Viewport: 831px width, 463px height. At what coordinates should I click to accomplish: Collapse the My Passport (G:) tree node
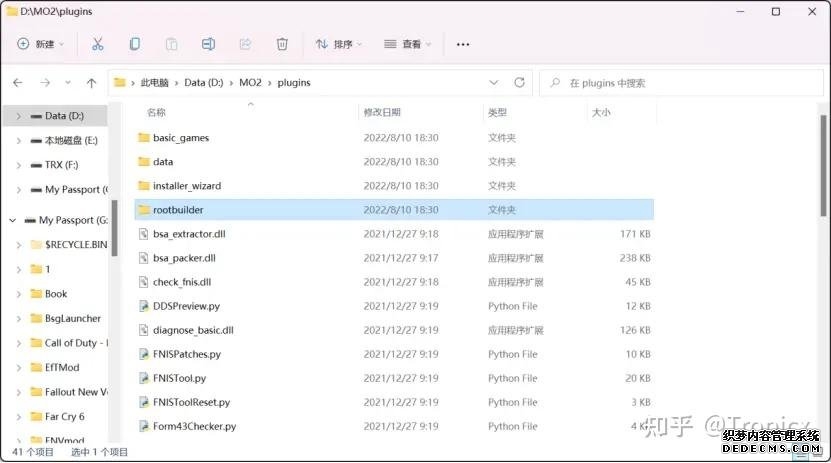click(x=12, y=220)
